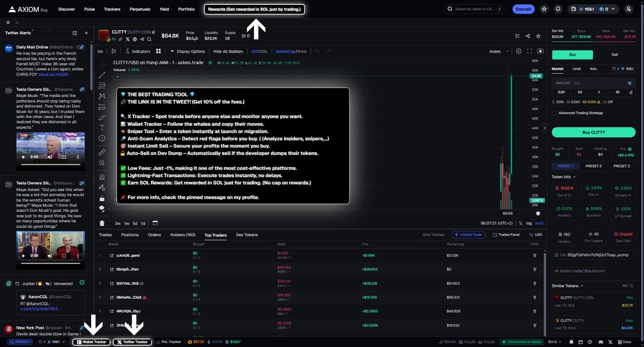644x347 pixels.
Task: Open the Yield page
Action: click(x=164, y=9)
